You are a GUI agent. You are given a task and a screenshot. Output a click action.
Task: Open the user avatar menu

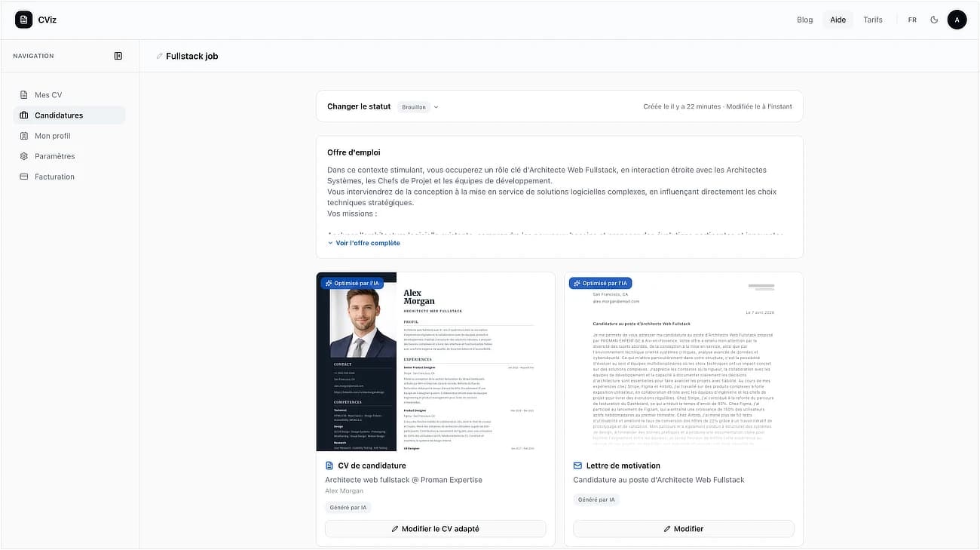coord(957,20)
